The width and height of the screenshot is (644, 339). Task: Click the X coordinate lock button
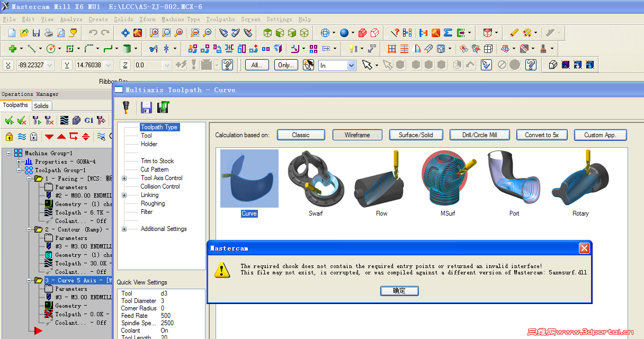(x=8, y=65)
